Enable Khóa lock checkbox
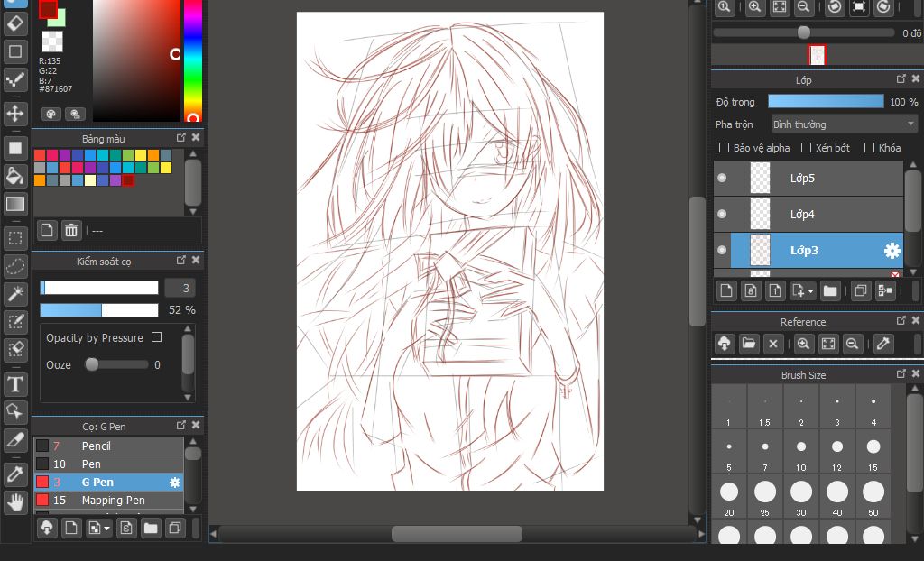 (869, 147)
